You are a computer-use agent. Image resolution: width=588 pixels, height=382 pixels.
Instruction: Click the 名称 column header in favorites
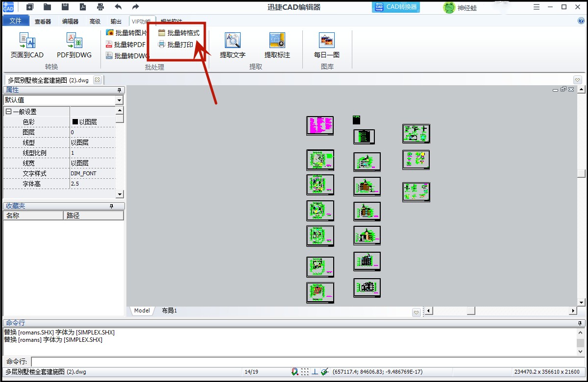pyautogui.click(x=33, y=215)
